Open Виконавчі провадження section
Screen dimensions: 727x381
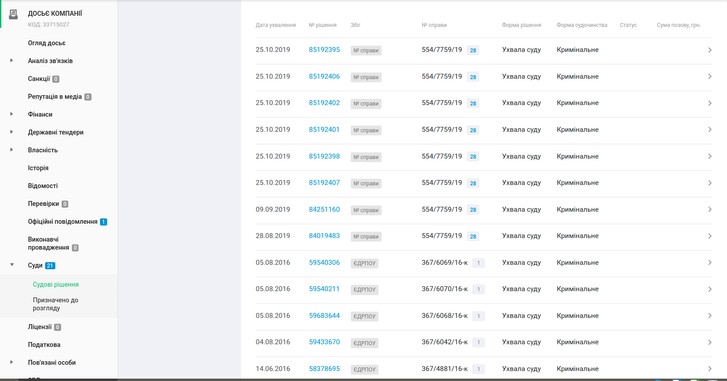49,243
